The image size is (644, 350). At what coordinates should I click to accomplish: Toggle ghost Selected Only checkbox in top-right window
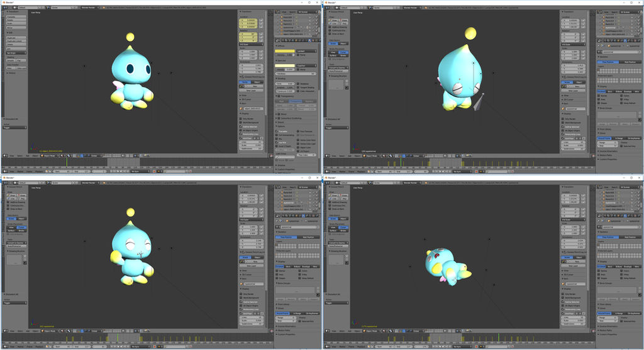(x=621, y=146)
